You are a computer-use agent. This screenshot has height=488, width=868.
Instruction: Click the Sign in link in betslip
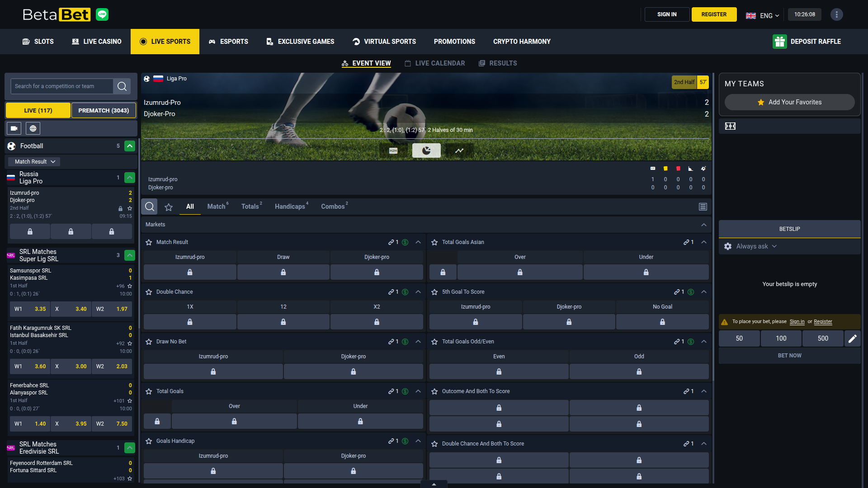(797, 321)
